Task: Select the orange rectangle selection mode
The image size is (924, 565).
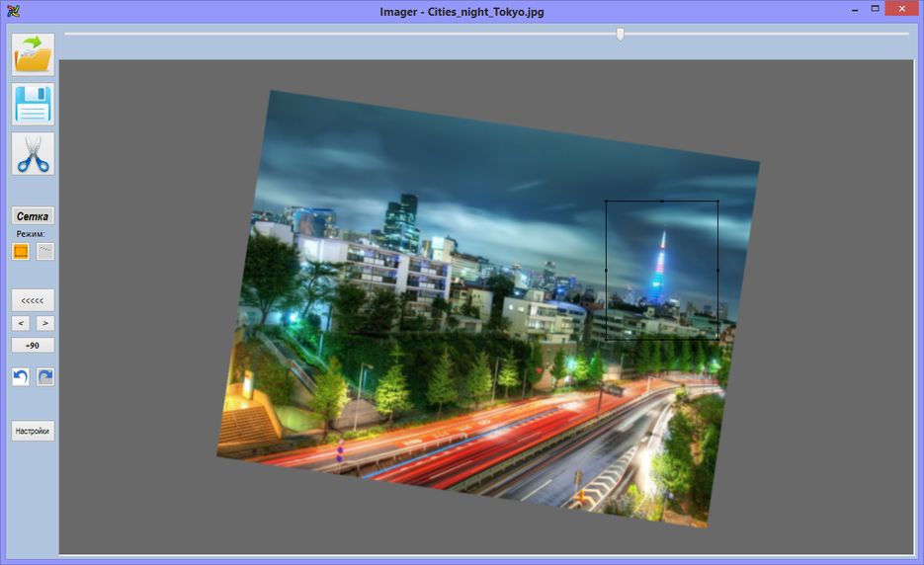Action: tap(21, 251)
